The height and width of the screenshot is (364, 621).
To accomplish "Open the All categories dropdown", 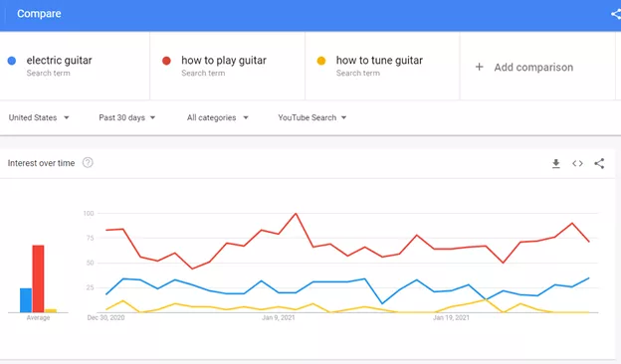I will 217,117.
